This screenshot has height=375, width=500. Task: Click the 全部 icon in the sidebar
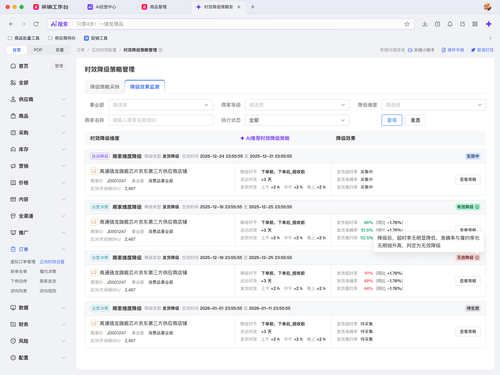(x=13, y=83)
